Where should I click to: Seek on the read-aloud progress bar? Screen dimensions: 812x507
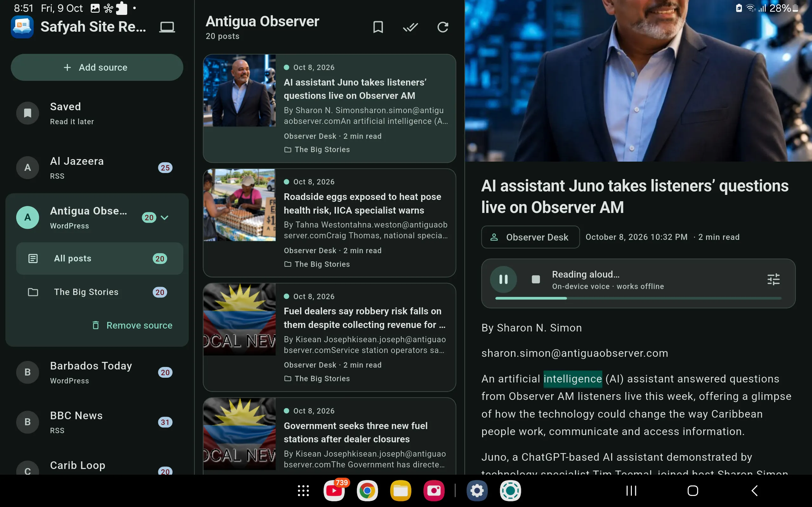pos(638,298)
